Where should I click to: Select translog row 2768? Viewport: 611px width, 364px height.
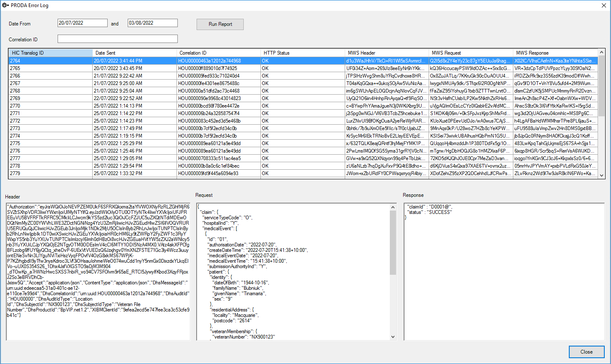[303, 91]
